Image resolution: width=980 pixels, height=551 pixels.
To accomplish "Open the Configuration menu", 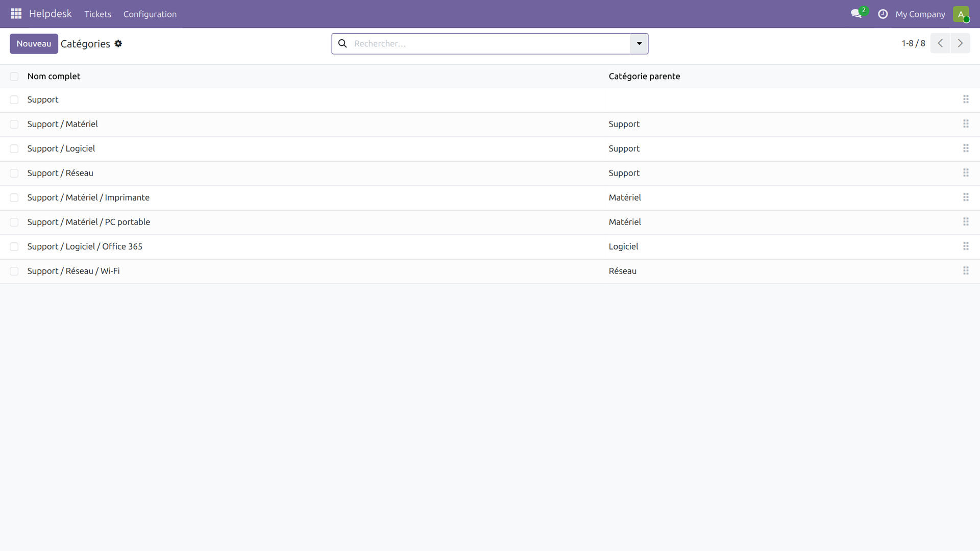I will pyautogui.click(x=150, y=14).
